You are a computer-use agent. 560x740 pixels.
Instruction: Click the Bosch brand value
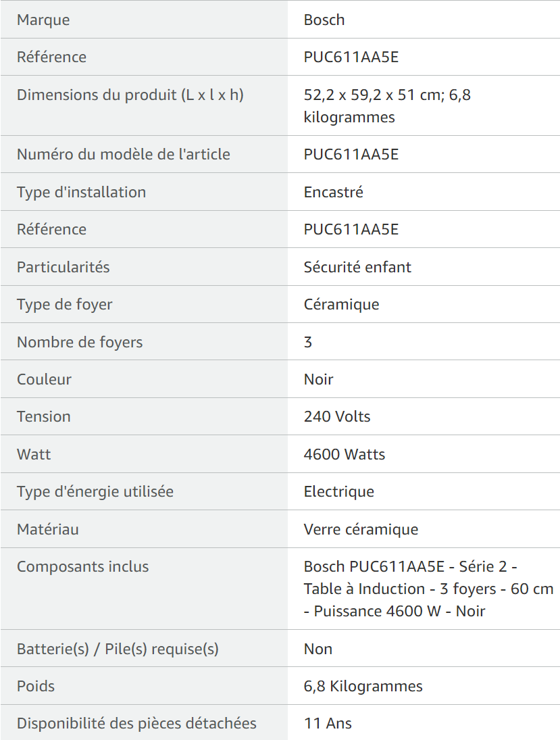[324, 20]
